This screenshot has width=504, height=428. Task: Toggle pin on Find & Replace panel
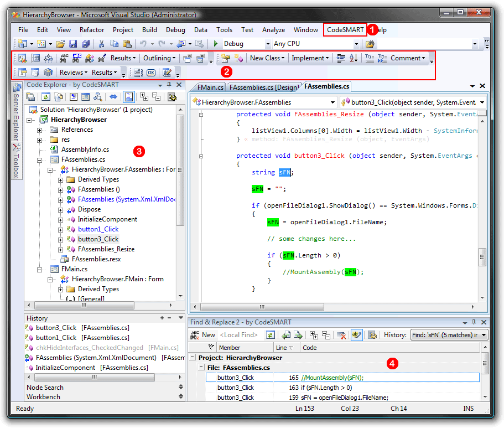tap(474, 322)
